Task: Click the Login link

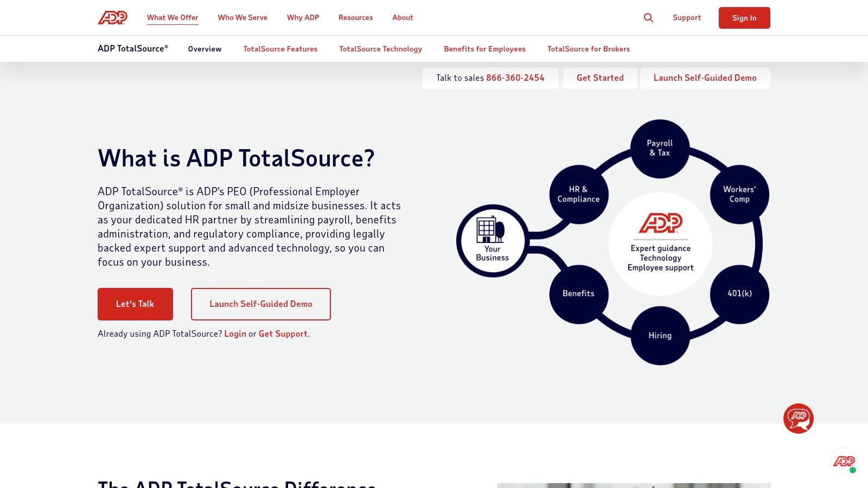Action: (235, 334)
